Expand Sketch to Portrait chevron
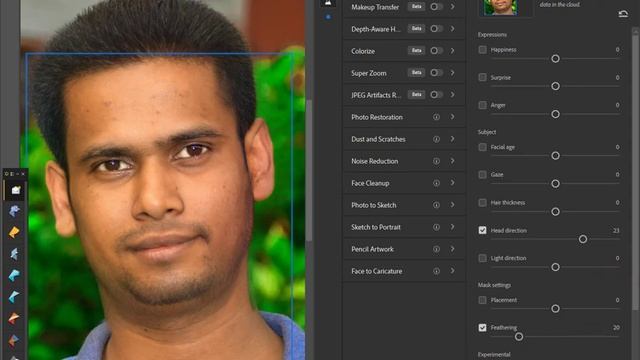 click(x=453, y=227)
